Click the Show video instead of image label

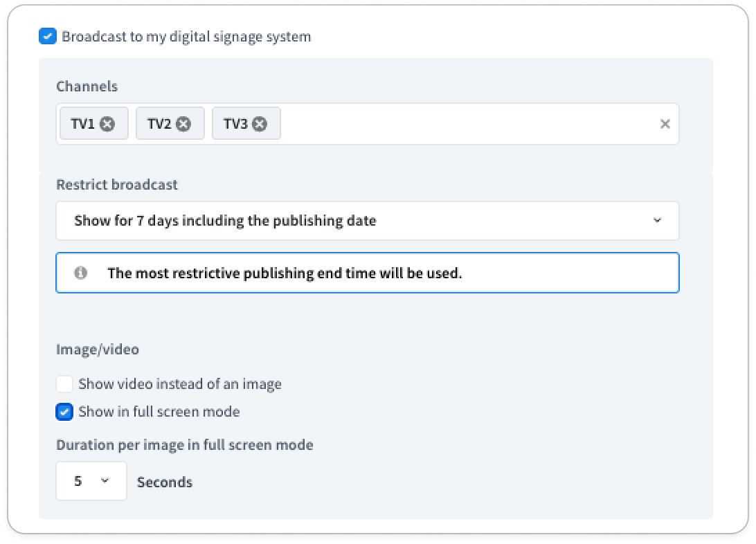click(180, 384)
